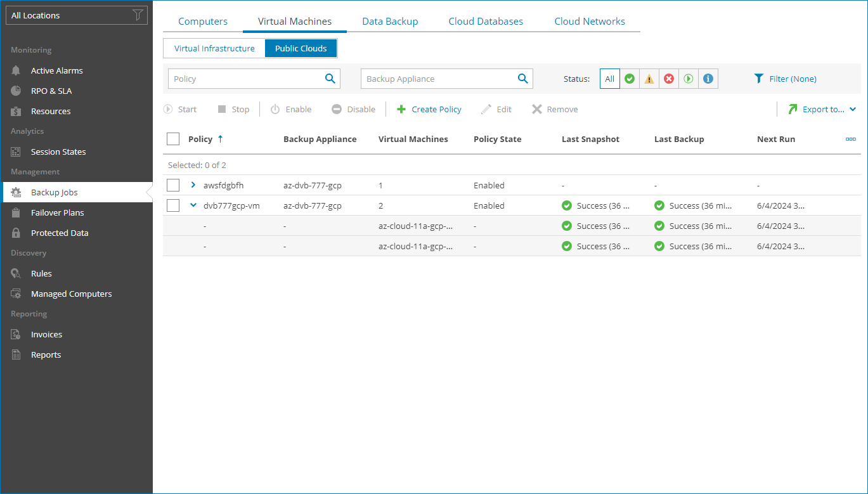This screenshot has width=868, height=494.
Task: Check the dvb777gcp-vm policy checkbox
Action: [173, 205]
